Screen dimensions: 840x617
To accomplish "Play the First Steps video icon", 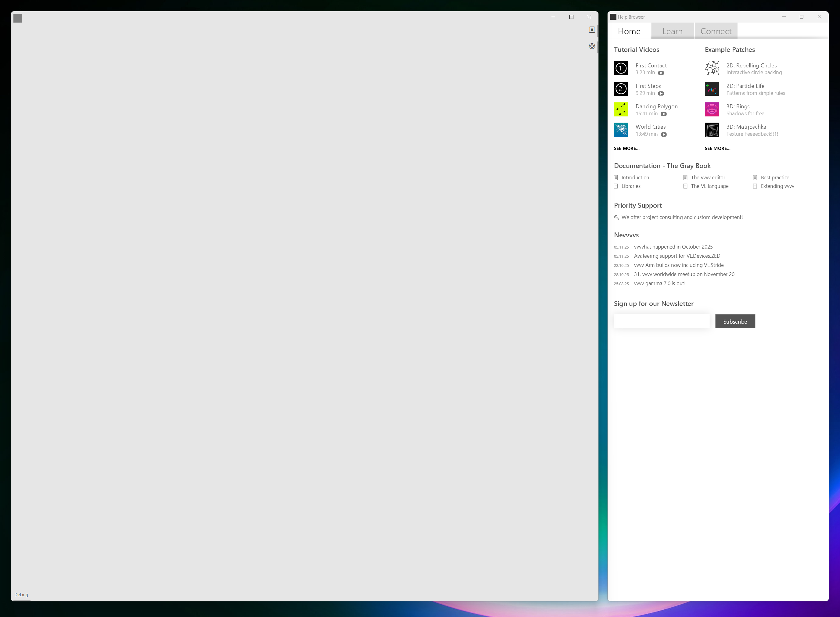I will tap(661, 93).
